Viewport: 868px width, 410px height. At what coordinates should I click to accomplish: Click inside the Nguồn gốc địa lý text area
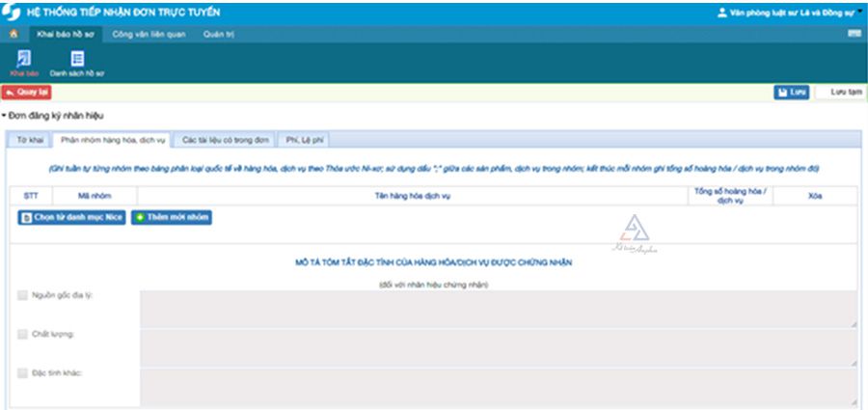[497, 309]
